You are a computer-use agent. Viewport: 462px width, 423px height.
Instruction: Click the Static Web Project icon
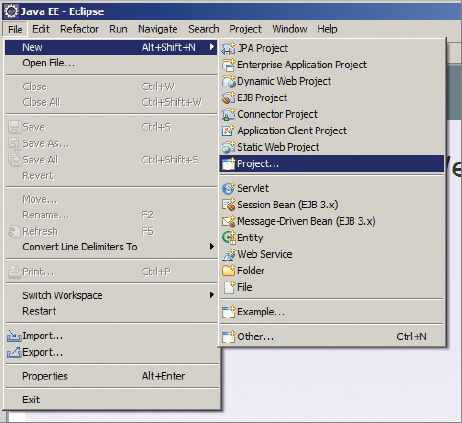pyautogui.click(x=229, y=147)
